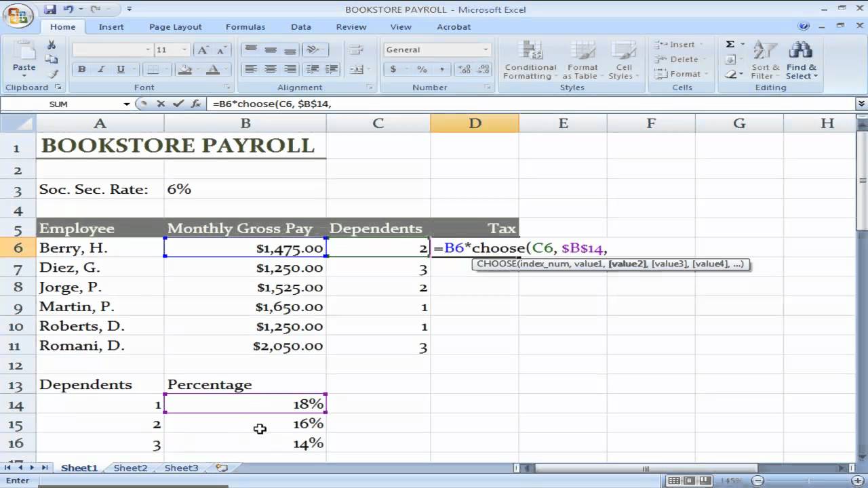Switch to Page Break Preview in status bar

(x=706, y=481)
